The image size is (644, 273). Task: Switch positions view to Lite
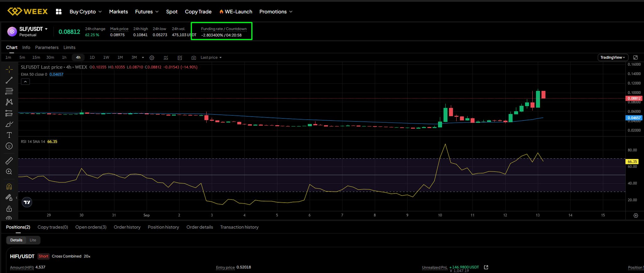[x=33, y=240]
